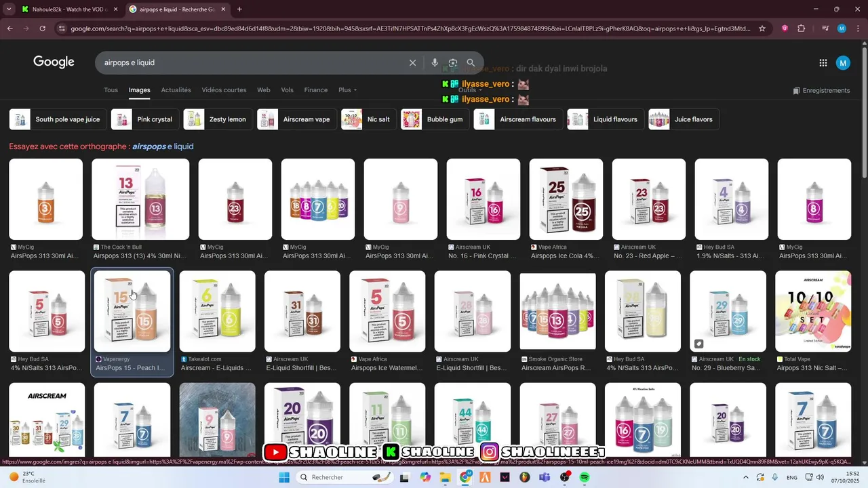Click the browser address bar URL
The image size is (868, 488).
coord(410,28)
